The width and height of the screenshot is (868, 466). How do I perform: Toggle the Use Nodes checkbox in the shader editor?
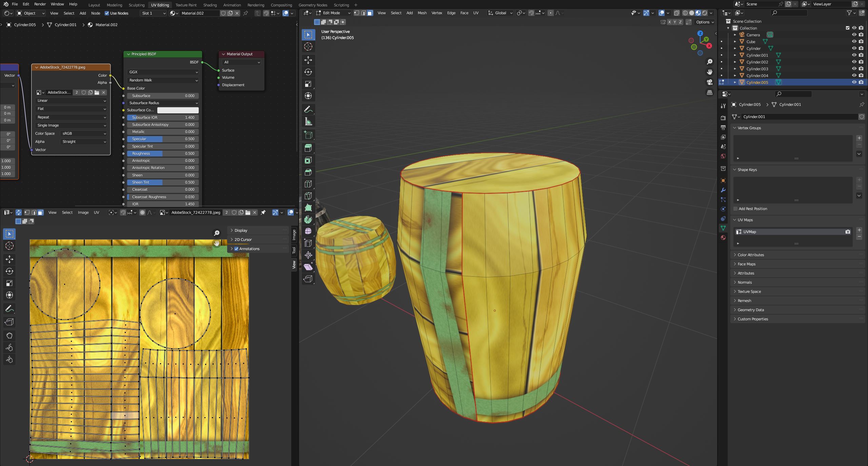click(x=107, y=13)
